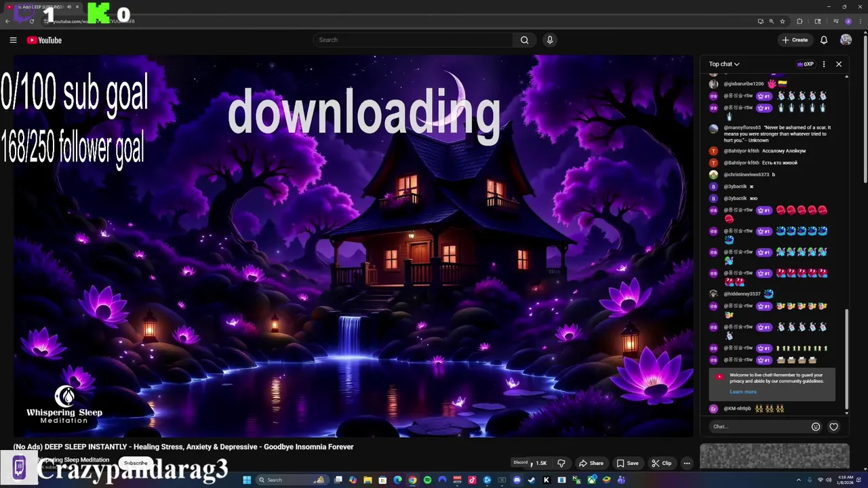868x488 pixels.
Task: Open the Create menu
Action: tap(795, 40)
